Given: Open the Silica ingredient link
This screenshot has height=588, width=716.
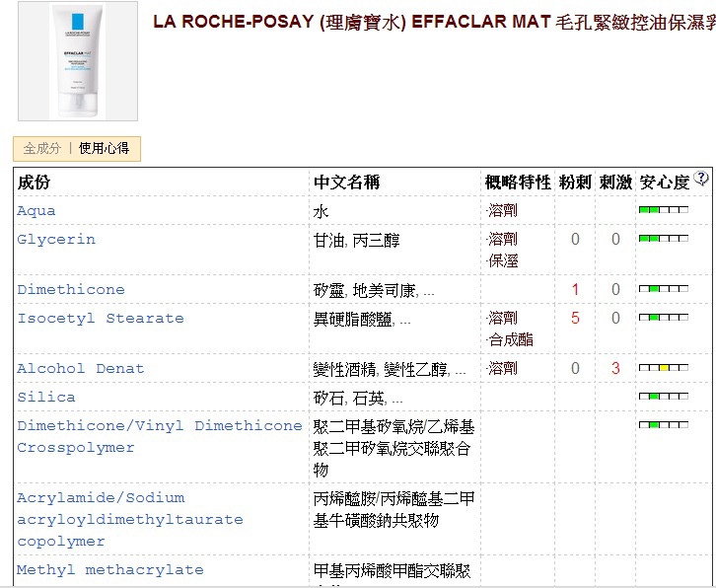Looking at the screenshot, I should click(46, 397).
